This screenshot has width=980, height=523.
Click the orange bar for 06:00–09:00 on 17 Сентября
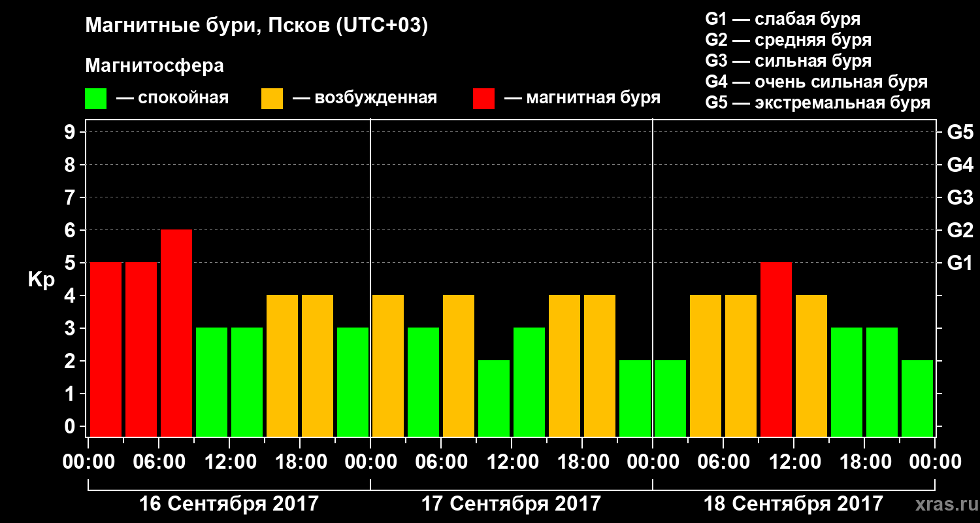coord(459,366)
